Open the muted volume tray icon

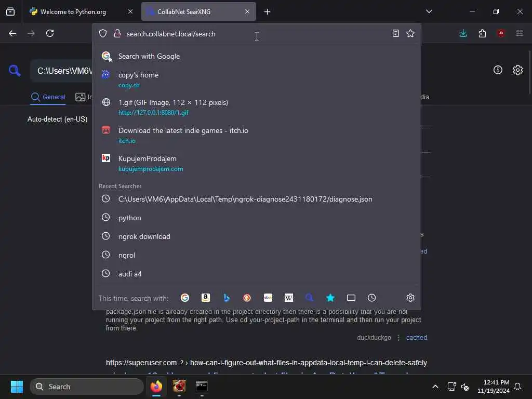coord(465,387)
